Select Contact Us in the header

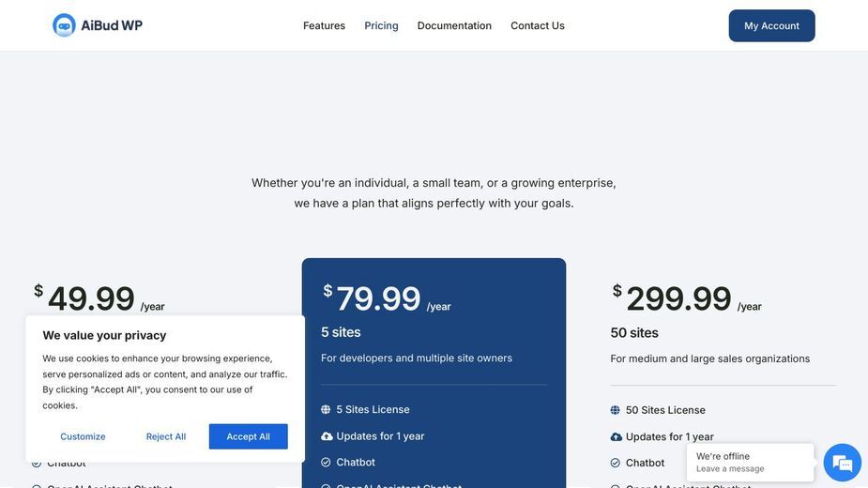[538, 25]
